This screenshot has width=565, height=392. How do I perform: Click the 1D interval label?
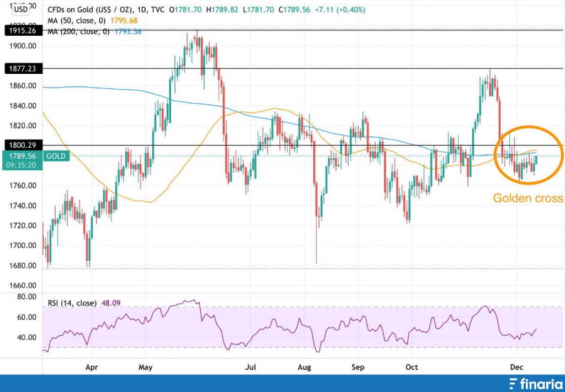[143, 10]
